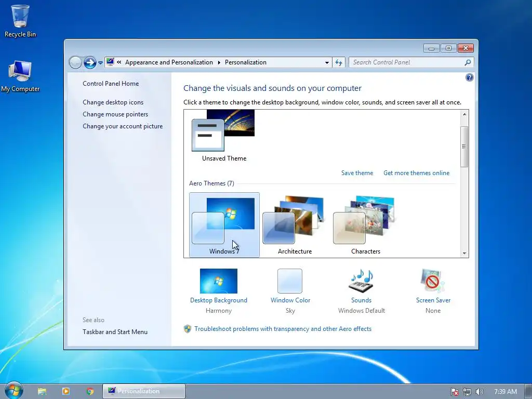Click the Forward navigation arrow button
The width and height of the screenshot is (532, 399).
(90, 62)
